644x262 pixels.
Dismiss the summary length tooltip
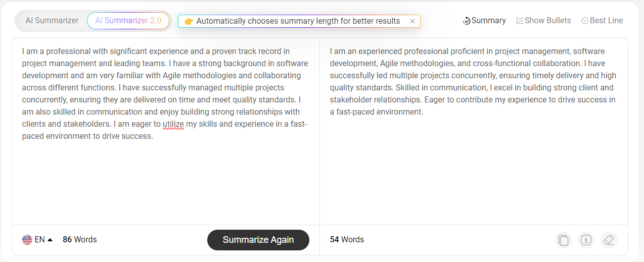click(x=412, y=21)
